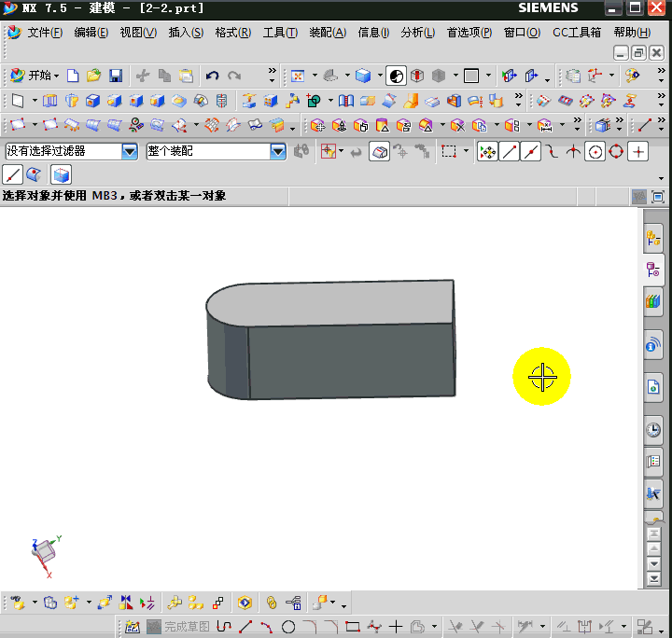This screenshot has width=672, height=638.
Task: Toggle Control Point snap option
Action: tap(552, 152)
